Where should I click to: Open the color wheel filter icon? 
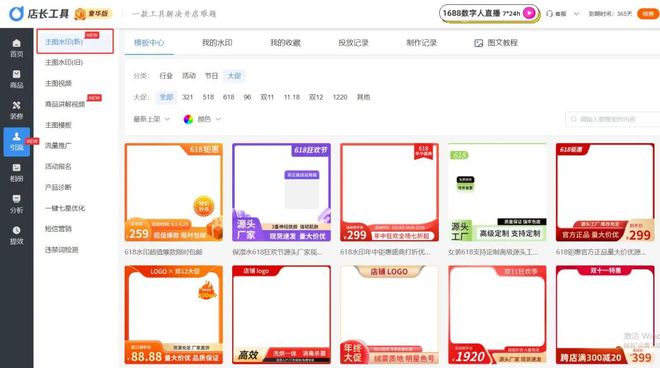point(188,120)
